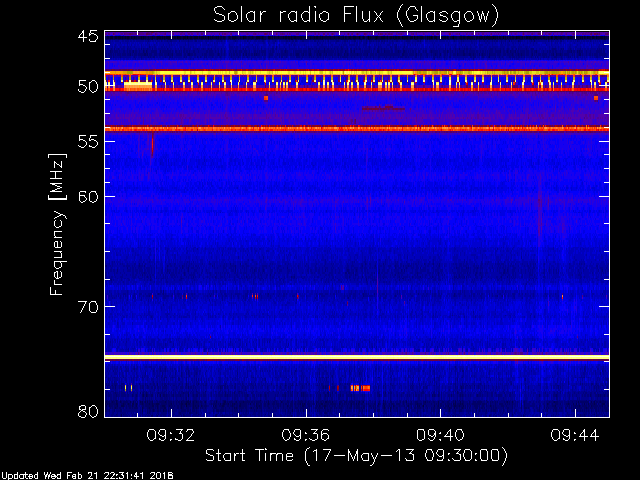Click the red-orange band near 54 MHz
This screenshot has width=640, height=480.
coord(357,129)
